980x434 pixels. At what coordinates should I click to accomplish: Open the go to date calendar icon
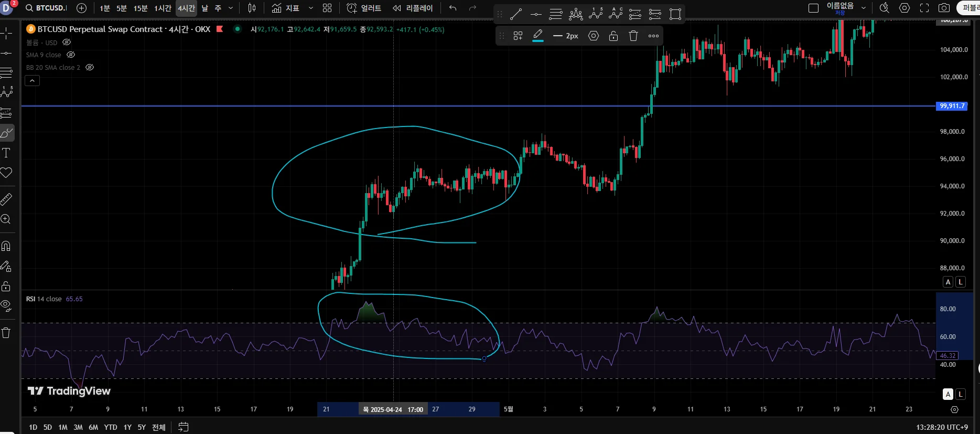[x=183, y=427]
